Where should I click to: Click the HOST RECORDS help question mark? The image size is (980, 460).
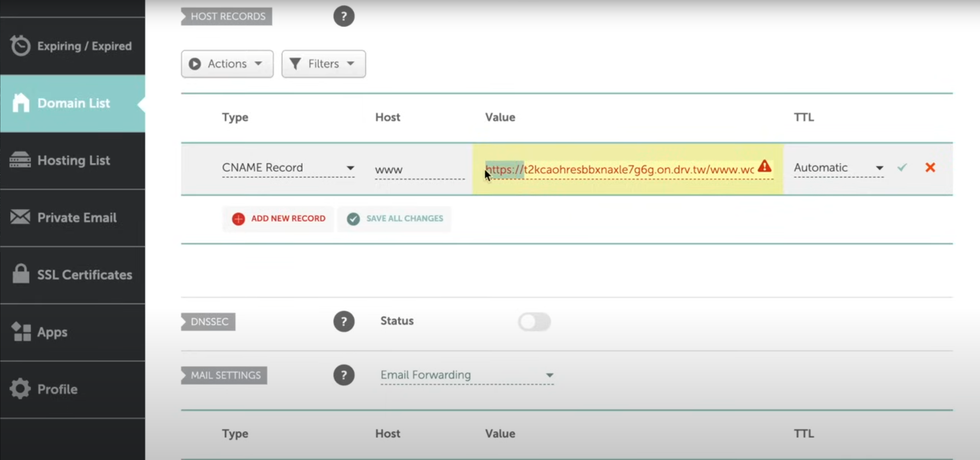point(344,16)
